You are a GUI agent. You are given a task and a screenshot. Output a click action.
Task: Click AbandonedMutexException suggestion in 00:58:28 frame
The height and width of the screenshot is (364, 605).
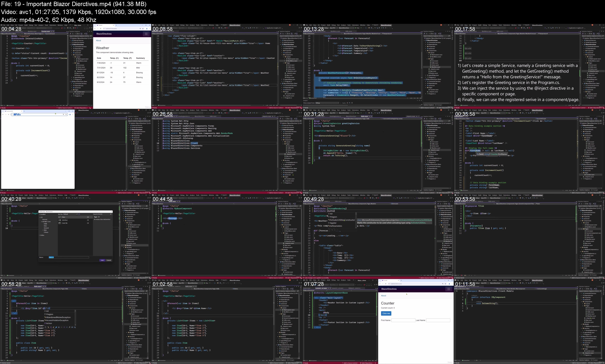(58, 317)
